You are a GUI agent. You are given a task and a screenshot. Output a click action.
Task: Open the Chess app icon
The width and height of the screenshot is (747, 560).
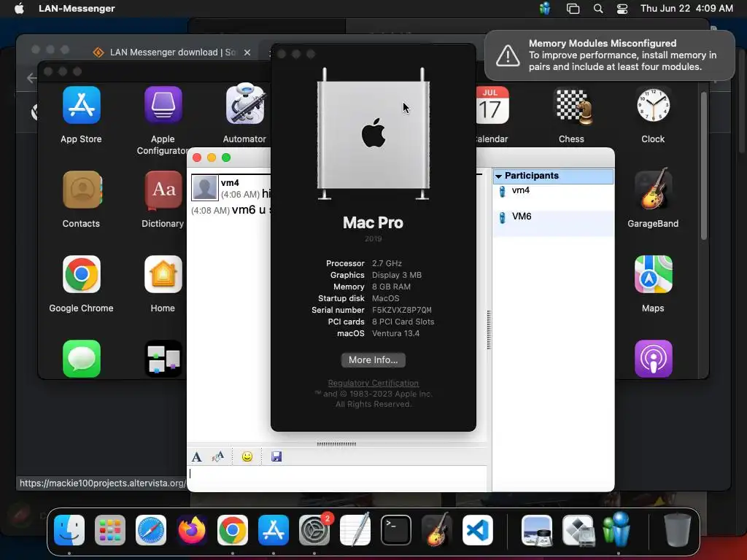(x=572, y=106)
